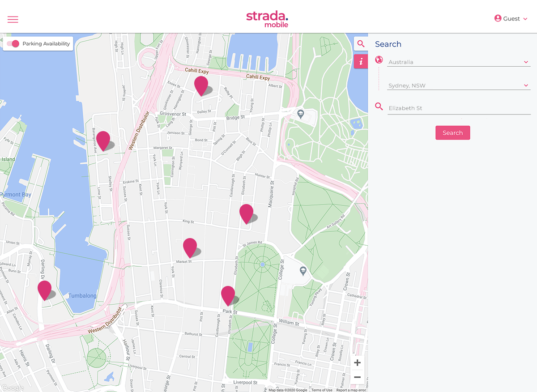Click the Search panel heading
537x392 pixels.
point(388,44)
